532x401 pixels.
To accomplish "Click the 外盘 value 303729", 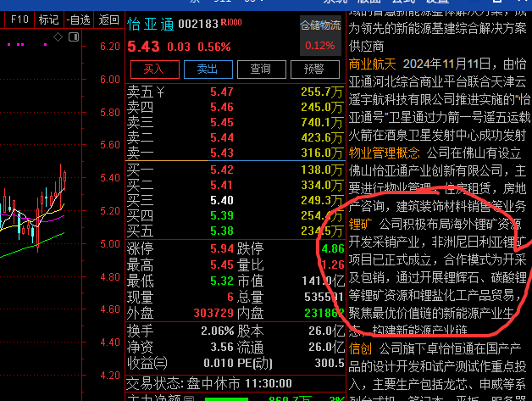I will coord(213,313).
